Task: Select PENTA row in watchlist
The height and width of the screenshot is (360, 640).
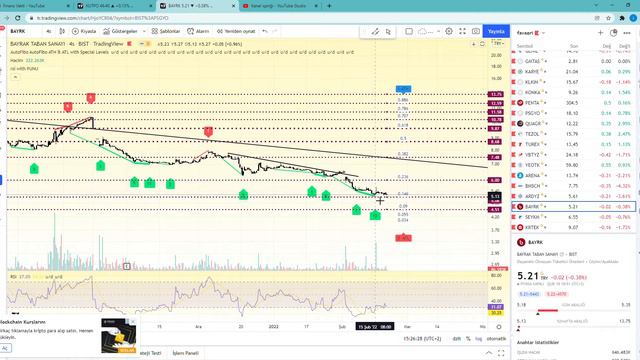Action: tap(573, 102)
